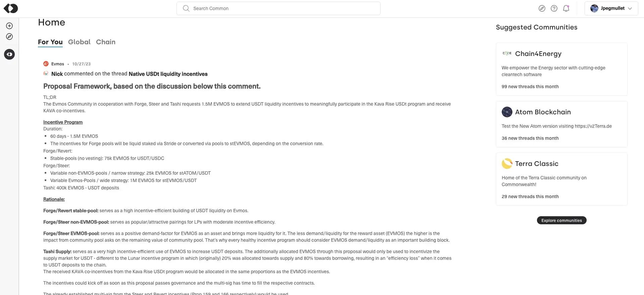Toggle the eye visibility button in sidebar
This screenshot has height=295, width=644.
click(x=9, y=54)
